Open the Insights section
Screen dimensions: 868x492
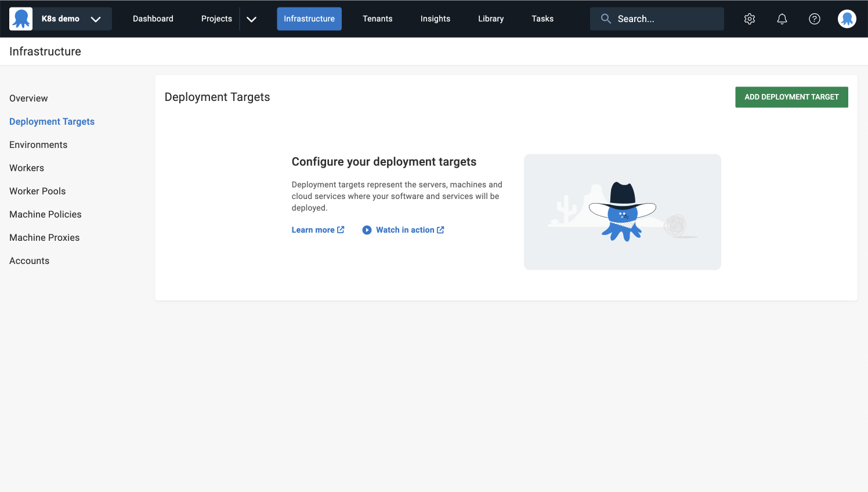435,19
